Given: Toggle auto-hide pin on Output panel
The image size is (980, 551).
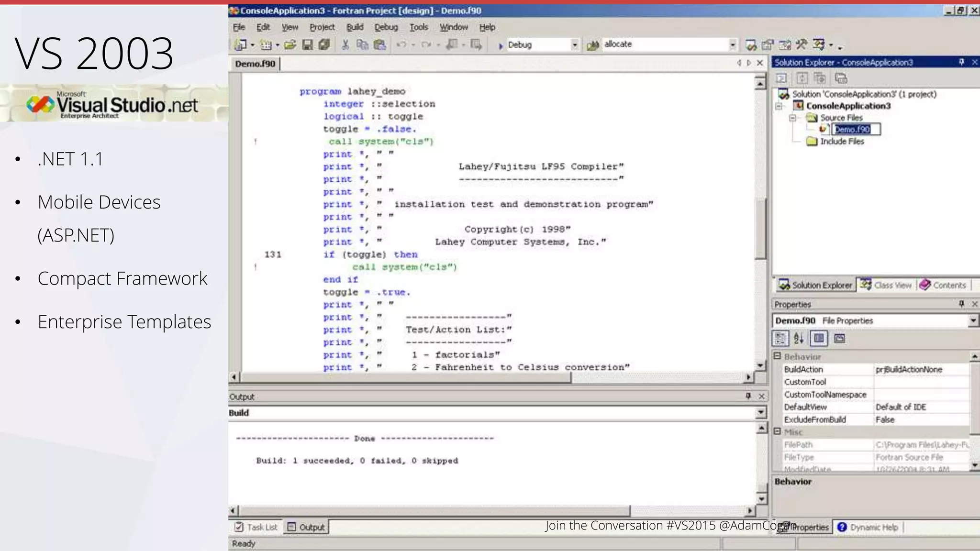Looking at the screenshot, I should [x=748, y=396].
